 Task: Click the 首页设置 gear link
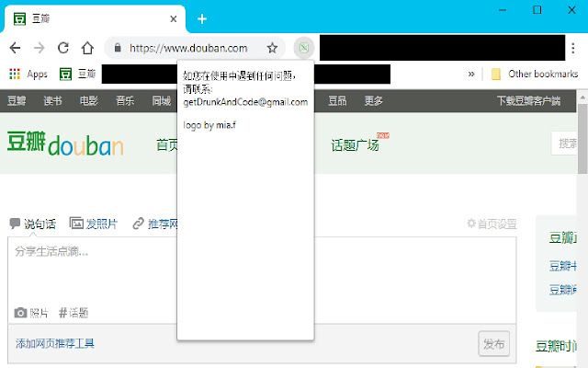(x=492, y=224)
